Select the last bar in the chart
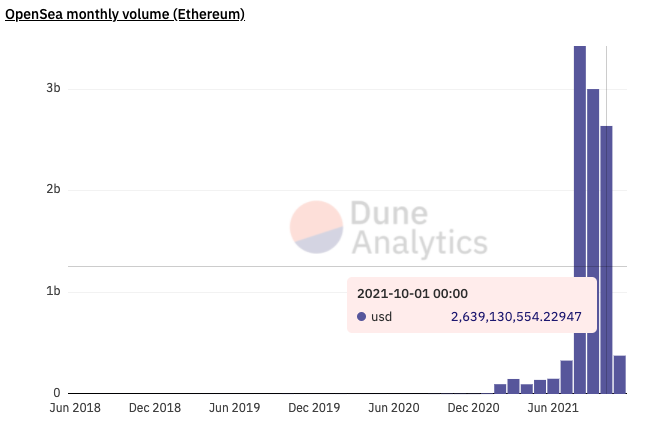 [619, 374]
